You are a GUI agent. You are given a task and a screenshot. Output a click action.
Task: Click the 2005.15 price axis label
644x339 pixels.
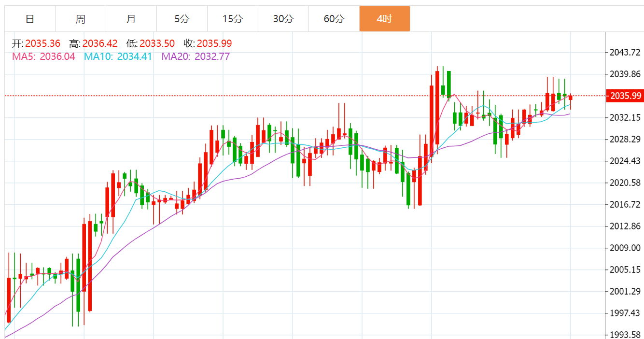tap(626, 270)
